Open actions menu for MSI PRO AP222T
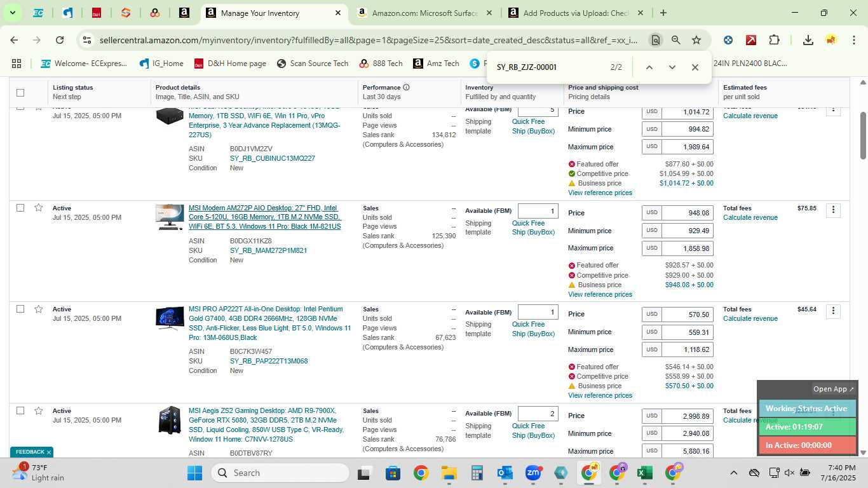The width and height of the screenshot is (868, 488). coord(833,311)
